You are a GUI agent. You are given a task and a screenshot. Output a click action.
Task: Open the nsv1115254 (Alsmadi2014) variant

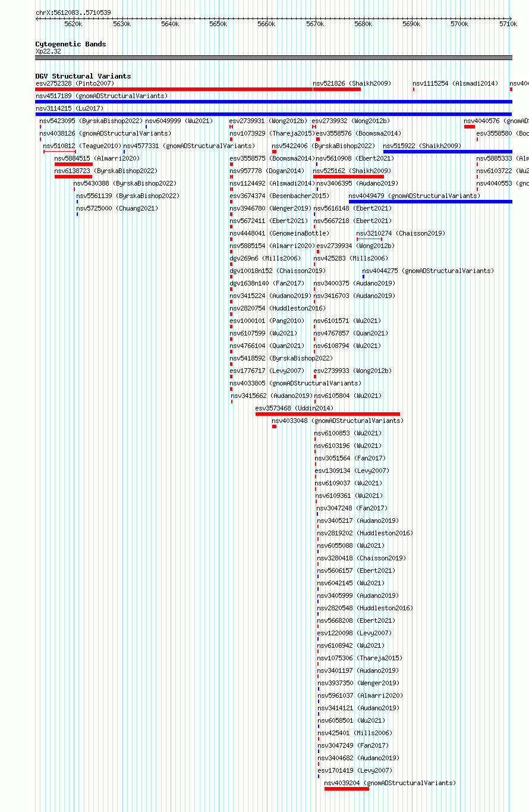pos(455,83)
